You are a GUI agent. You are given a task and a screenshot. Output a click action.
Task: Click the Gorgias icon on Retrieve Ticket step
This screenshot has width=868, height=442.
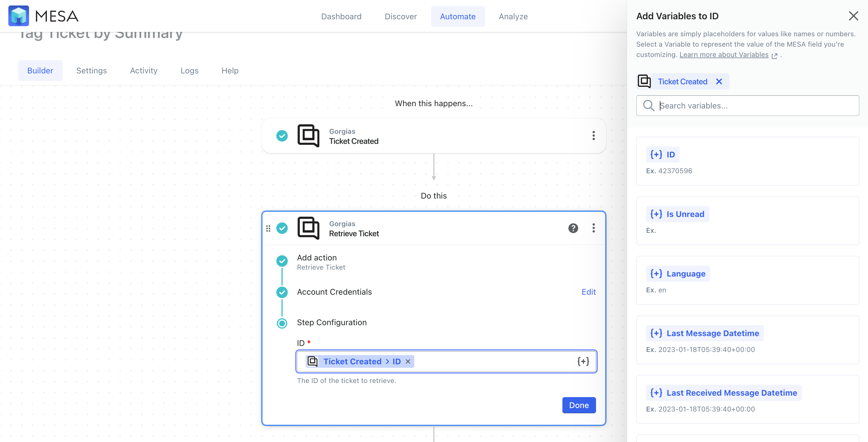pyautogui.click(x=308, y=228)
